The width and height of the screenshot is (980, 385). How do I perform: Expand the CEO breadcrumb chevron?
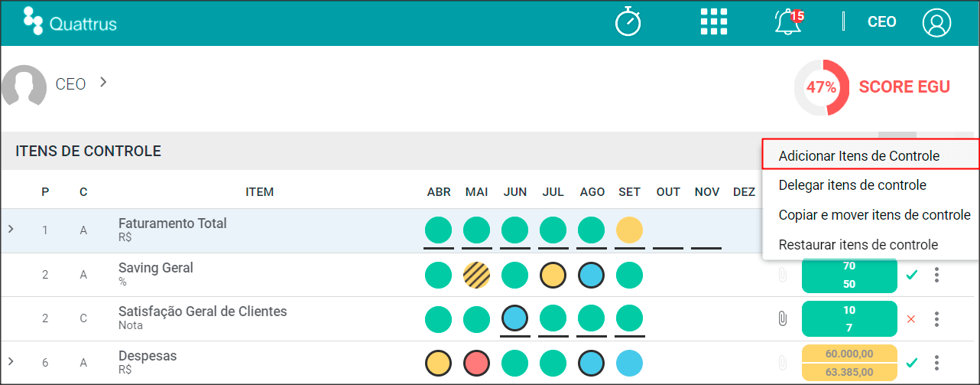[103, 82]
